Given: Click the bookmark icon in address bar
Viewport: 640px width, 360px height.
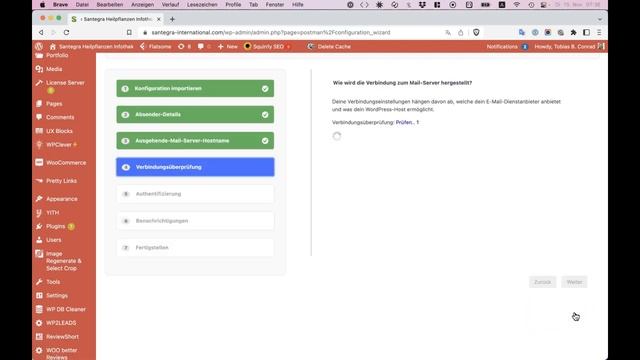Looking at the screenshot, I should coord(129,32).
